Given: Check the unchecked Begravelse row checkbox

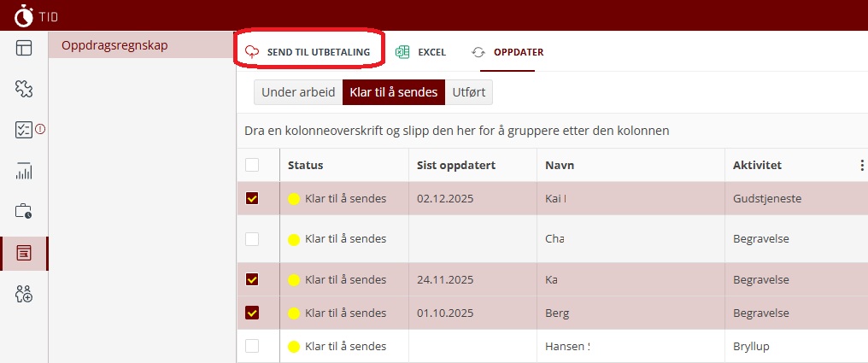Looking at the screenshot, I should pos(252,239).
